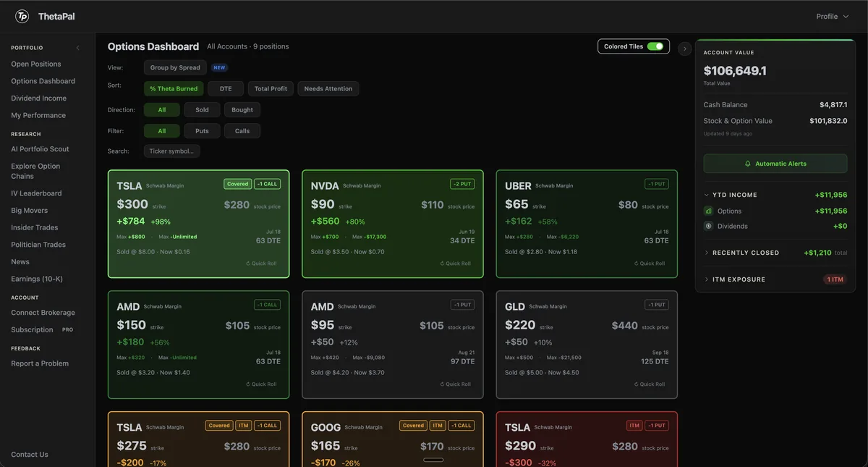
Task: Click the ThetaPal logo icon
Action: click(22, 16)
